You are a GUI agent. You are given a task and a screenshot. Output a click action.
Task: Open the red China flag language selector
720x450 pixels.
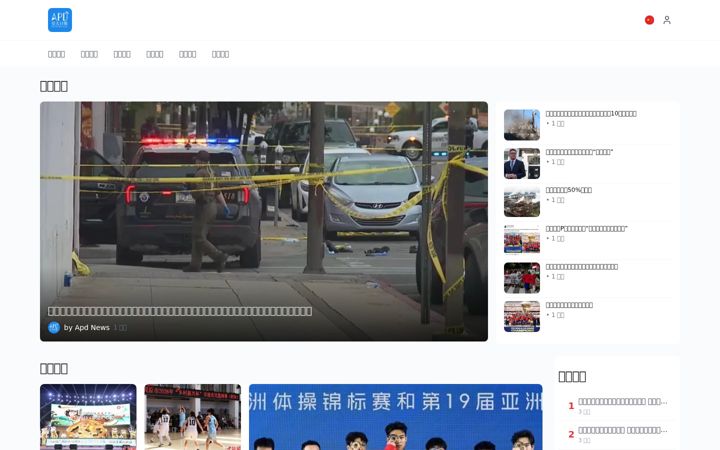(649, 20)
